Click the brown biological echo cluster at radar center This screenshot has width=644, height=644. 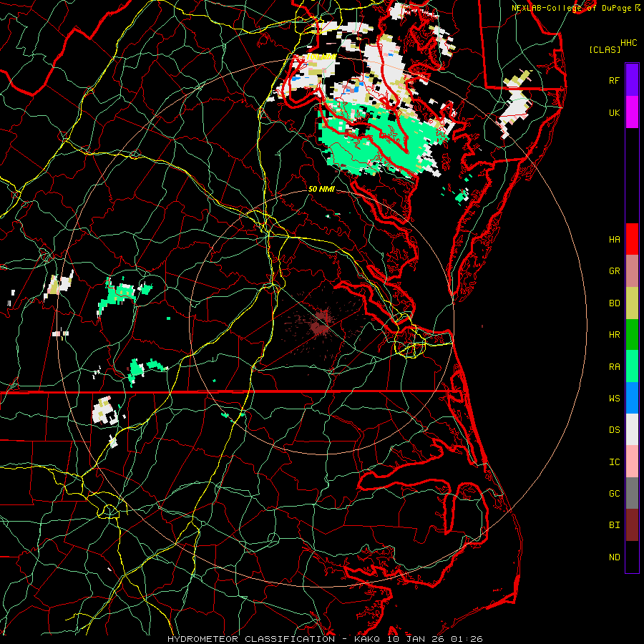321,323
